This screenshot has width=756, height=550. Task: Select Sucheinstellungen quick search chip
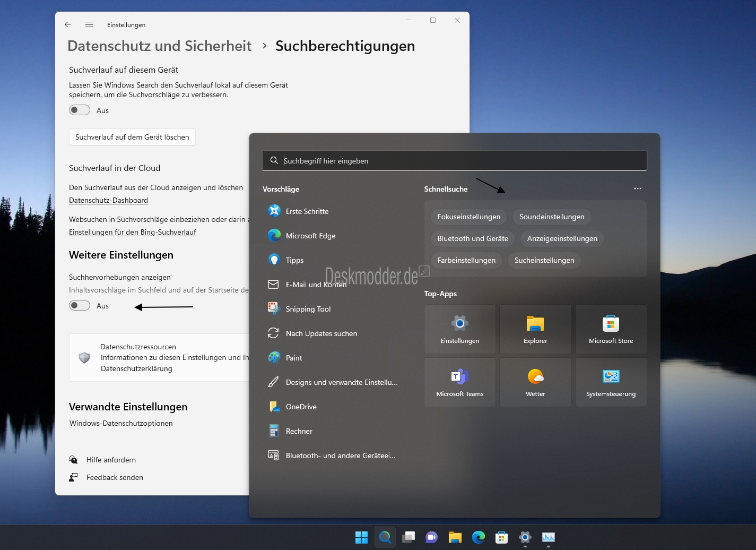point(544,260)
